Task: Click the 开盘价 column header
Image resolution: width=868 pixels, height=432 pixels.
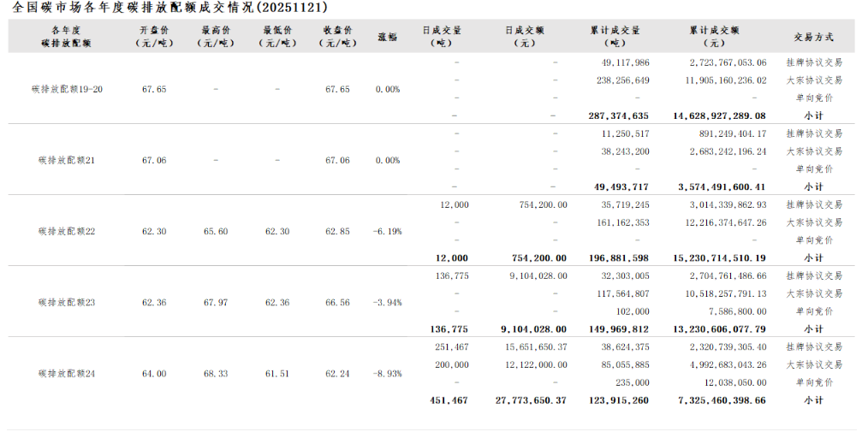Action: point(155,37)
